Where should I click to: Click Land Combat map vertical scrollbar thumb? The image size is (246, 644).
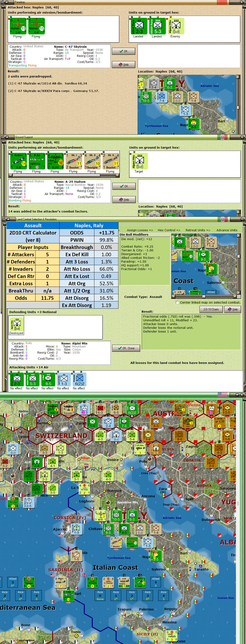click(x=239, y=256)
